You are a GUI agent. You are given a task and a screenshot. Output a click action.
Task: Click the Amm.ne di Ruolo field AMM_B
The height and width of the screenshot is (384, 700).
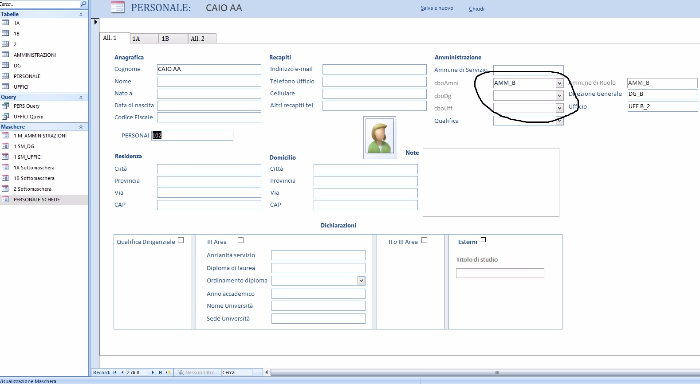(662, 83)
